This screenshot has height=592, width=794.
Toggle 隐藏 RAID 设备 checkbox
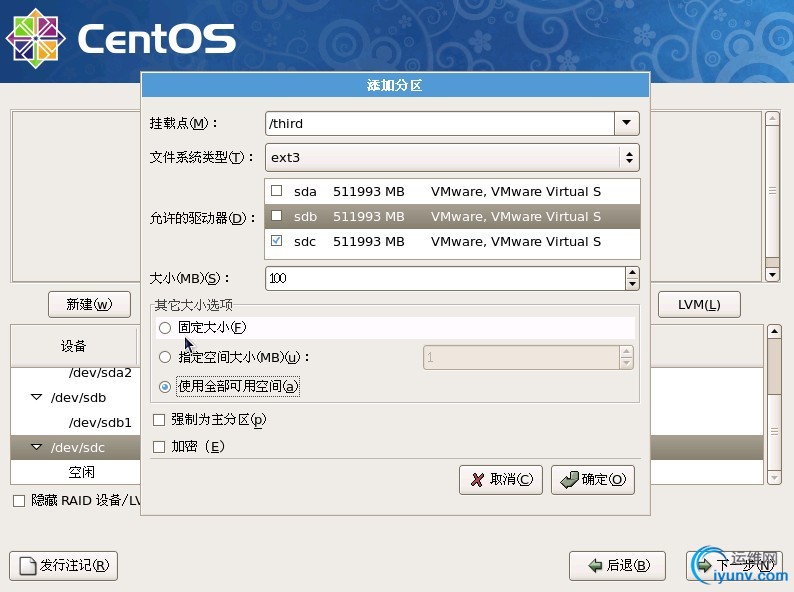click(19, 501)
